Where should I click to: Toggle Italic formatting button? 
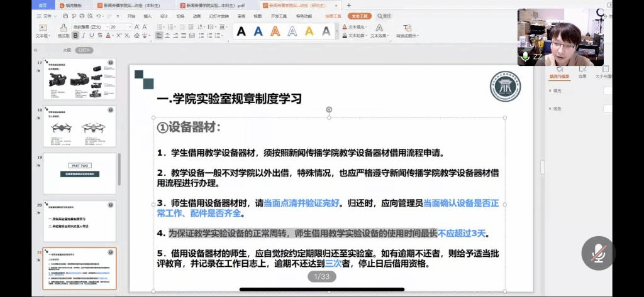pos(84,36)
